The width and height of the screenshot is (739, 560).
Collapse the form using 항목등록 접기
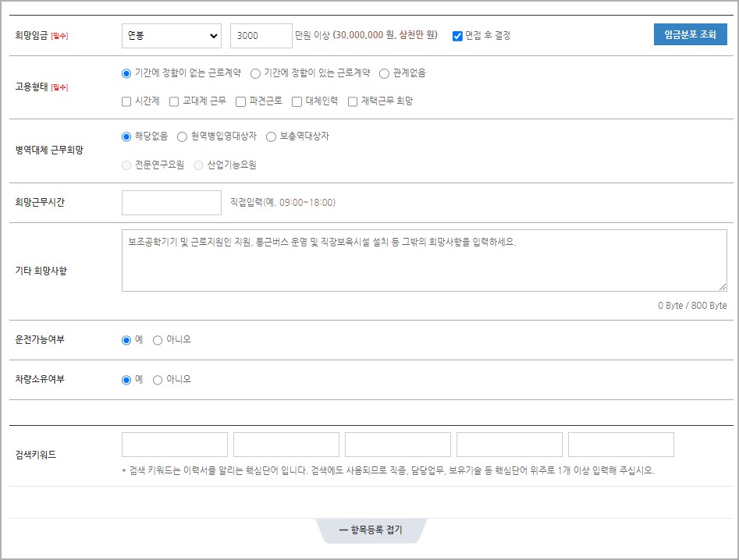(371, 530)
